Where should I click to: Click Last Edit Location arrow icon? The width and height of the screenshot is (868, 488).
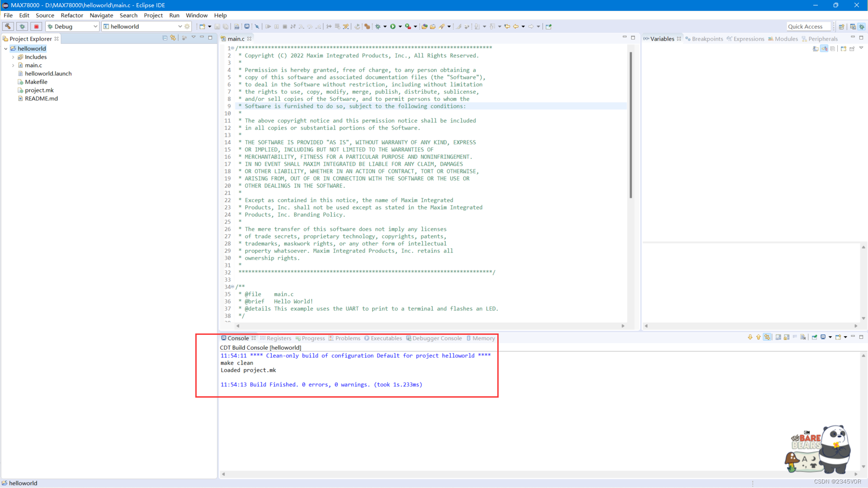point(507,26)
